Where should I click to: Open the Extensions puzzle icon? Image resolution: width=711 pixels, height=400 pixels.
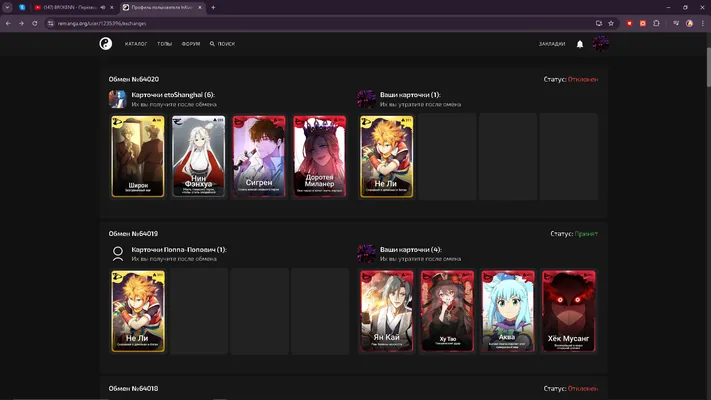tap(656, 23)
